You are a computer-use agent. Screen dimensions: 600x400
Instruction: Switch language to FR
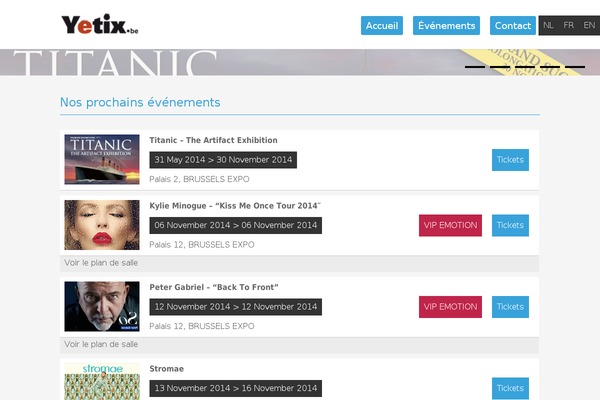[x=568, y=25]
